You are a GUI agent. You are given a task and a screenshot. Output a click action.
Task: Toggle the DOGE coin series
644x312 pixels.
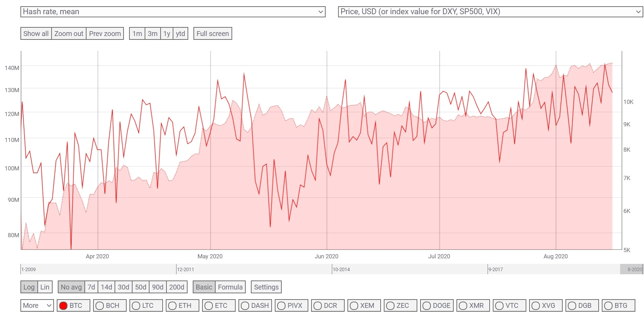point(437,305)
